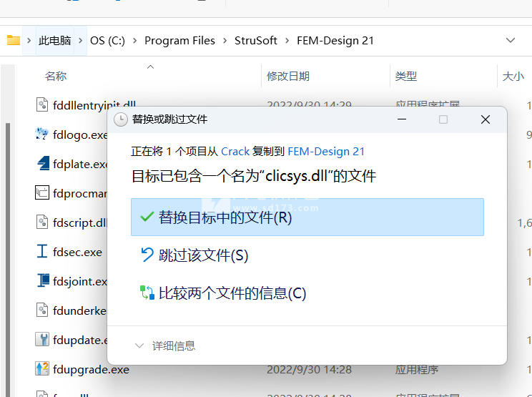Click the blue undo skip icon
The height and width of the screenshot is (397, 532).
tap(147, 255)
